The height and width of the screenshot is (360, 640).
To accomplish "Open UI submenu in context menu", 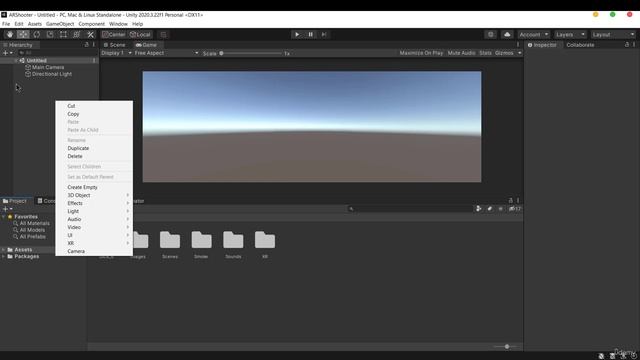I will coord(94,235).
